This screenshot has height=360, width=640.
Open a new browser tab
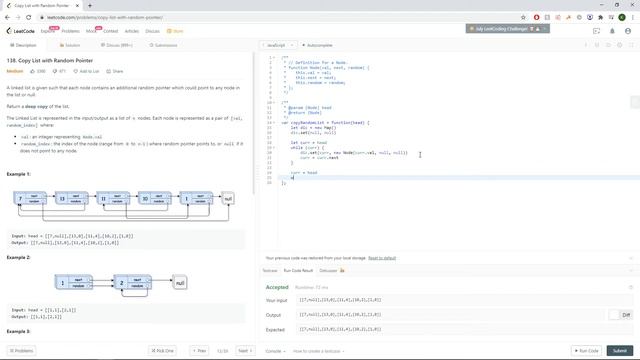90,6
